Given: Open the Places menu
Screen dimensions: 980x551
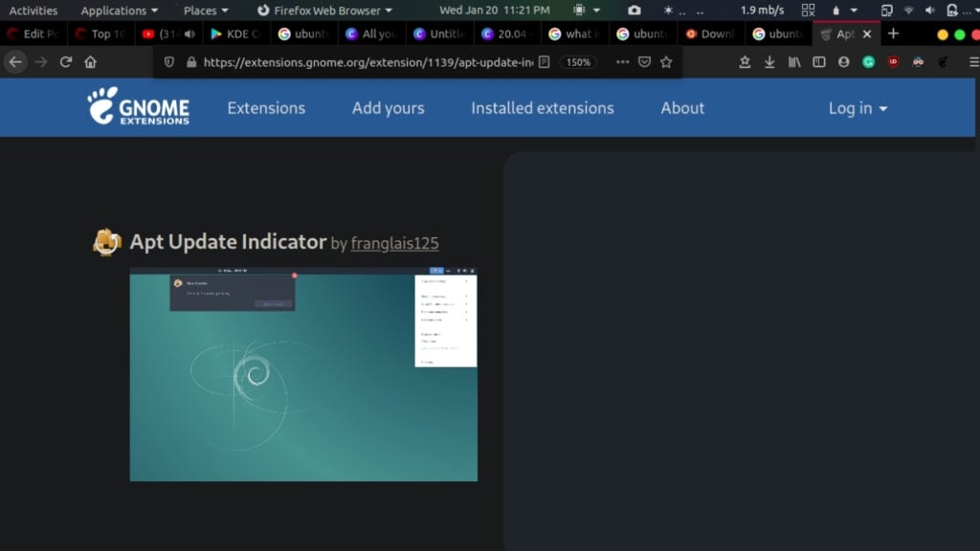Looking at the screenshot, I should click(x=207, y=10).
